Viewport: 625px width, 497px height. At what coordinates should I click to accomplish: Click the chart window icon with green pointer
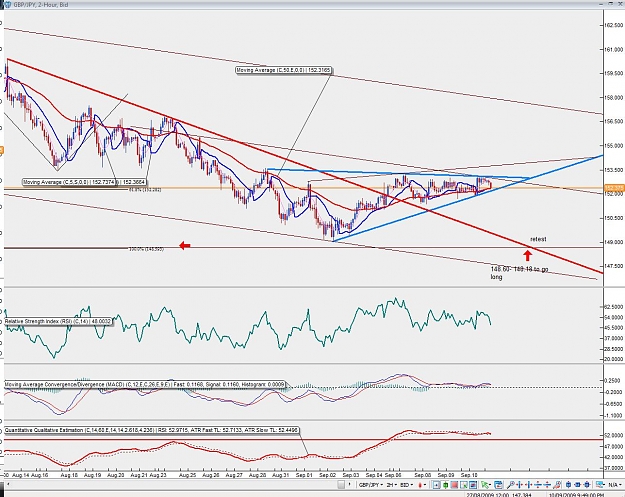(464, 485)
